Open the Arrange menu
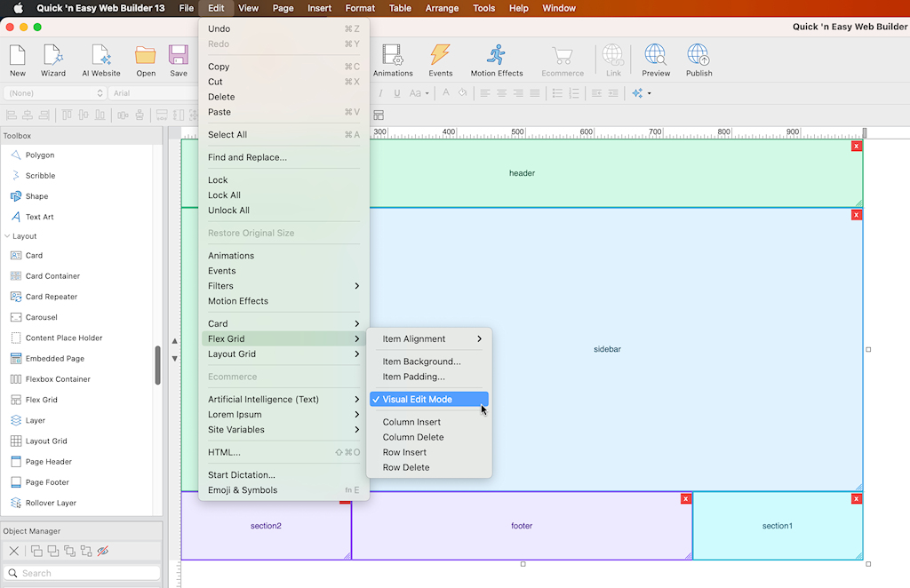Image resolution: width=910 pixels, height=588 pixels. [x=442, y=8]
